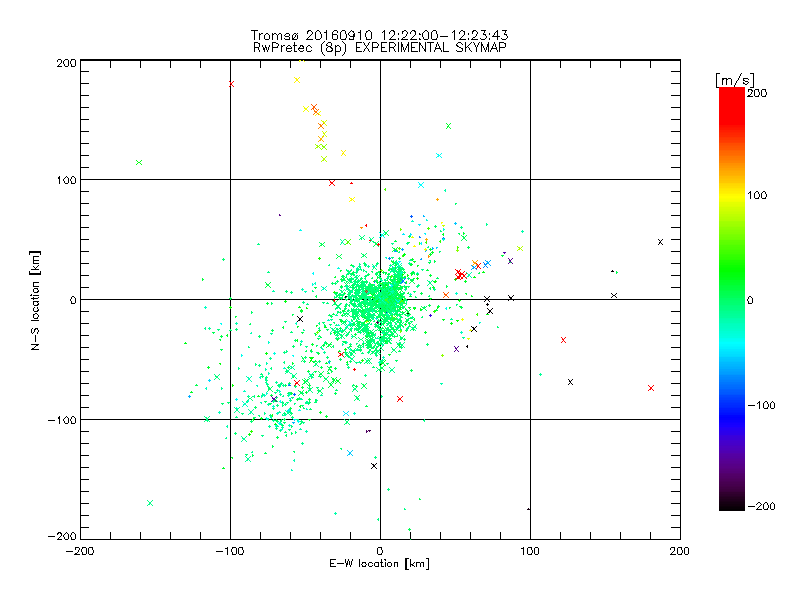Click the E-W axis '-200' tick label
The height and width of the screenshot is (600, 800).
coord(80,551)
